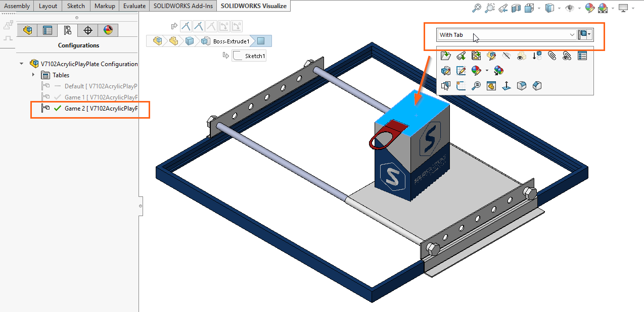Select the Section View tool
644x312 pixels.
(x=516, y=8)
